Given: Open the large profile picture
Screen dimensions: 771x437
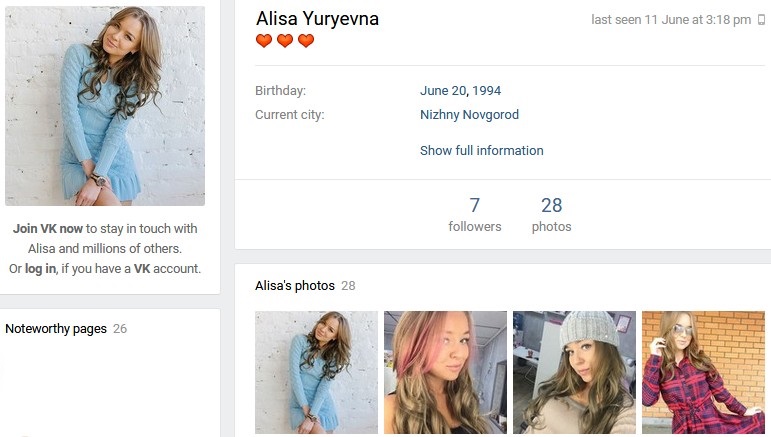Looking at the screenshot, I should point(105,106).
